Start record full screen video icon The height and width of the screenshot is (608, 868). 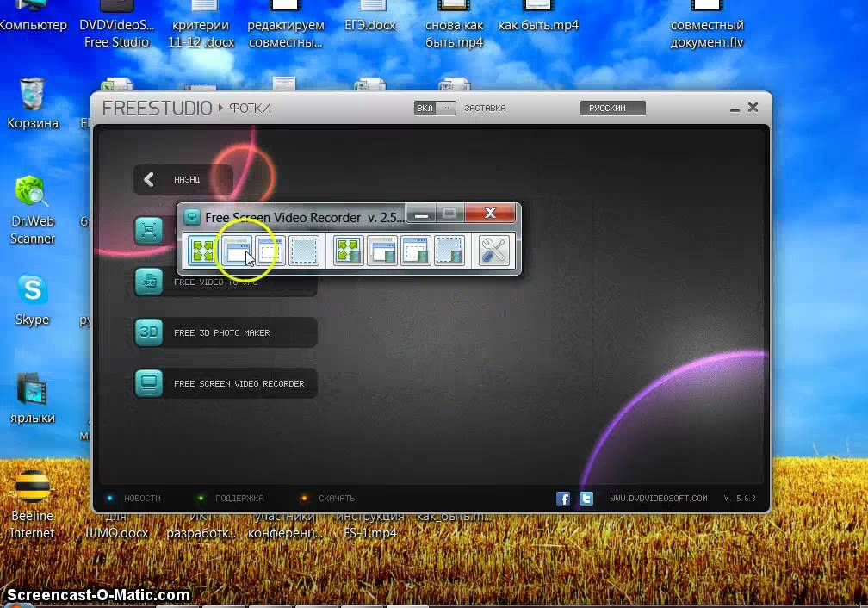click(348, 251)
